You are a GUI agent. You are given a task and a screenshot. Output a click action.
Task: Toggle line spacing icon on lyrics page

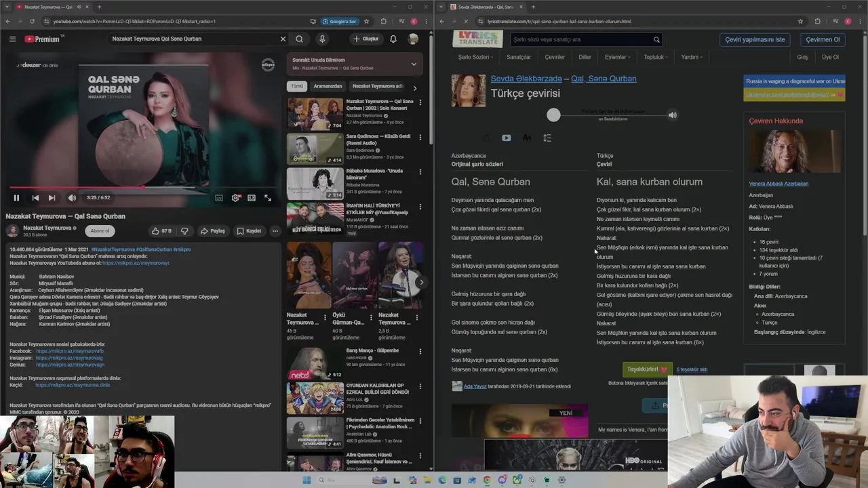[547, 138]
